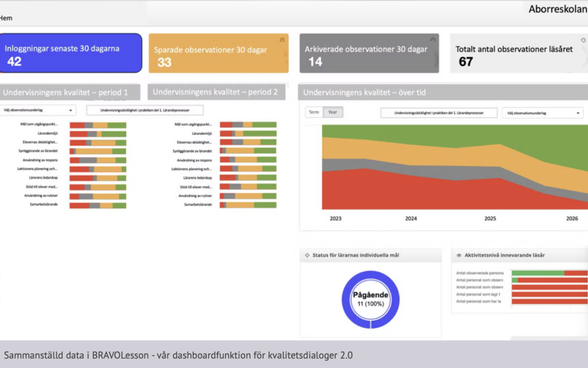The height and width of the screenshot is (368, 588).
Task: Click the corner icon on Arkiverade observationer card
Action: 432,40
